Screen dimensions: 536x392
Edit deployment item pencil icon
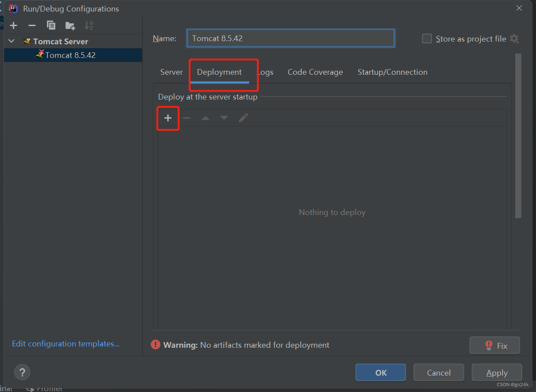(x=243, y=118)
